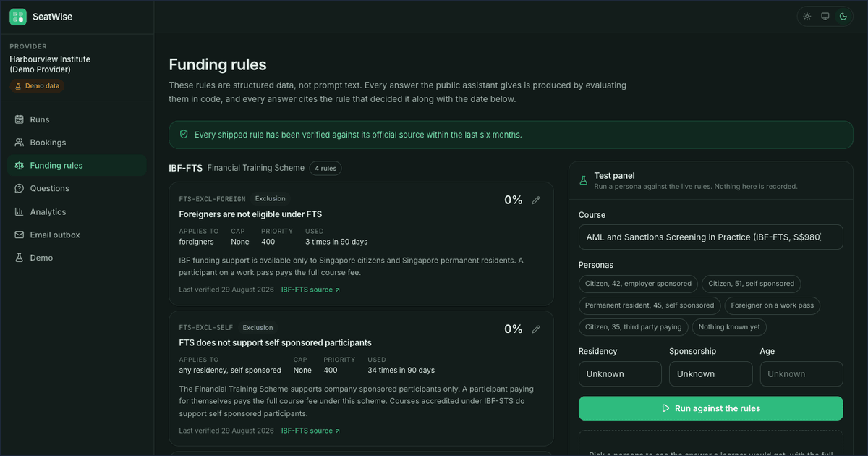The height and width of the screenshot is (456, 868).
Task: Open the Sponsorship dropdown
Action: 710,374
